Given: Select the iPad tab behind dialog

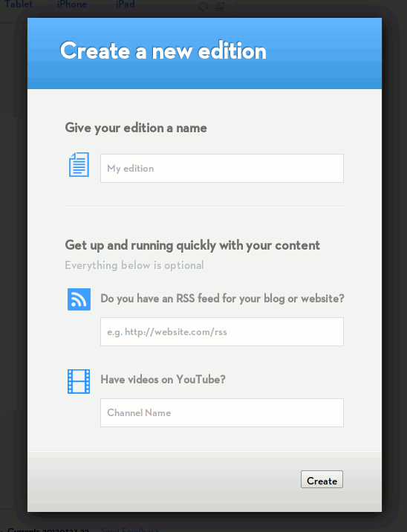Looking at the screenshot, I should [126, 4].
